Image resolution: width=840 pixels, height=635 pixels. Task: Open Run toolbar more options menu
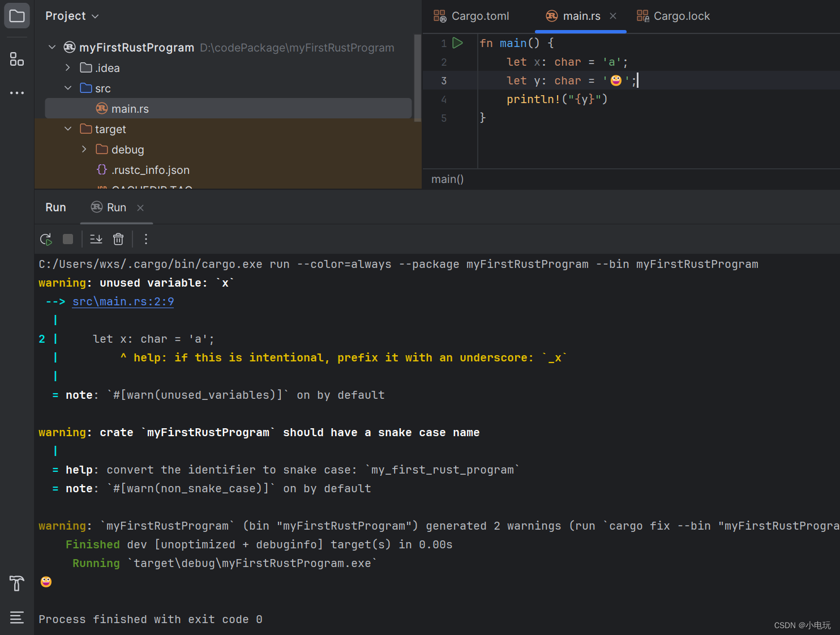tap(146, 239)
